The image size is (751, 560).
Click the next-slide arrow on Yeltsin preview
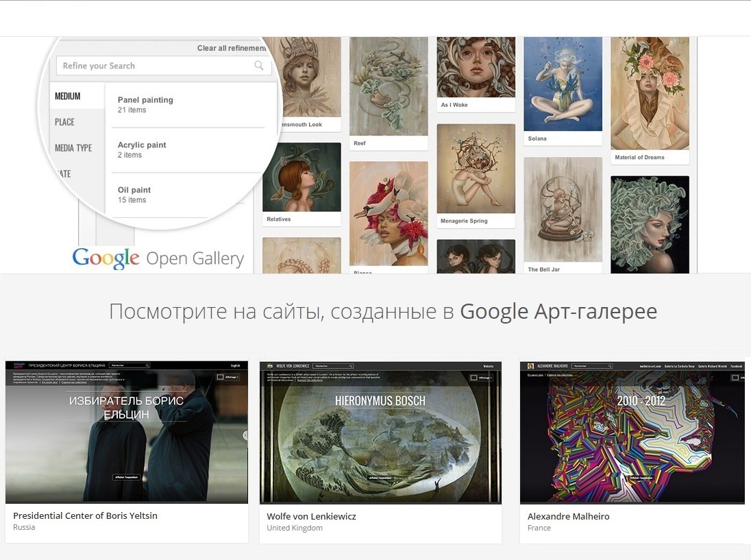(x=245, y=435)
